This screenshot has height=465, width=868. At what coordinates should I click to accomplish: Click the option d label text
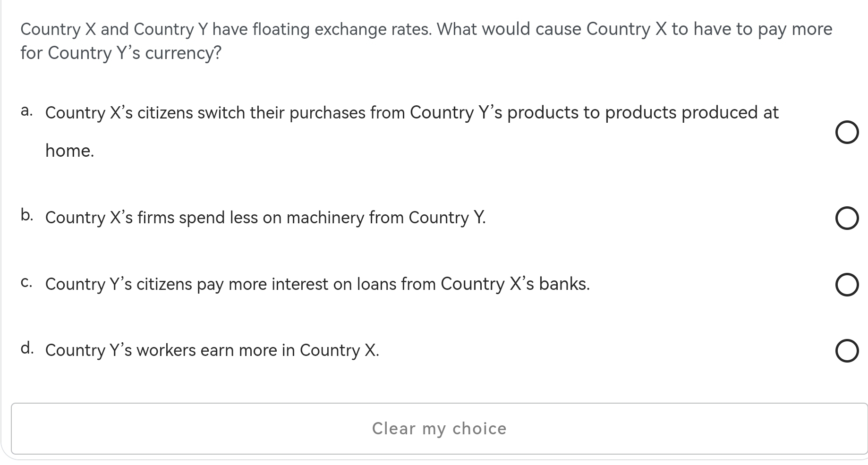tap(213, 351)
